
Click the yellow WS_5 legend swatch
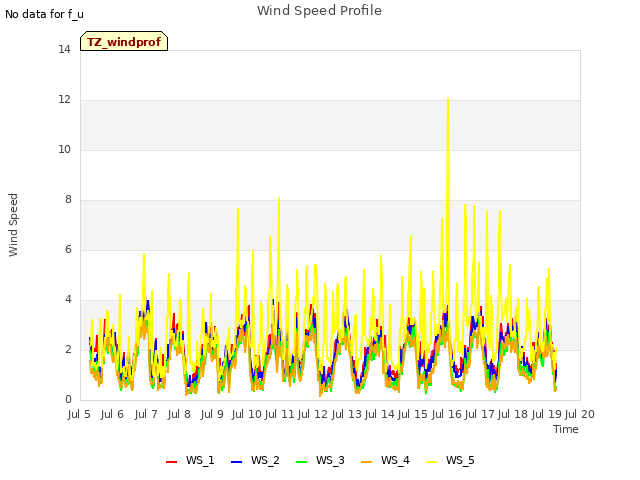coord(431,461)
